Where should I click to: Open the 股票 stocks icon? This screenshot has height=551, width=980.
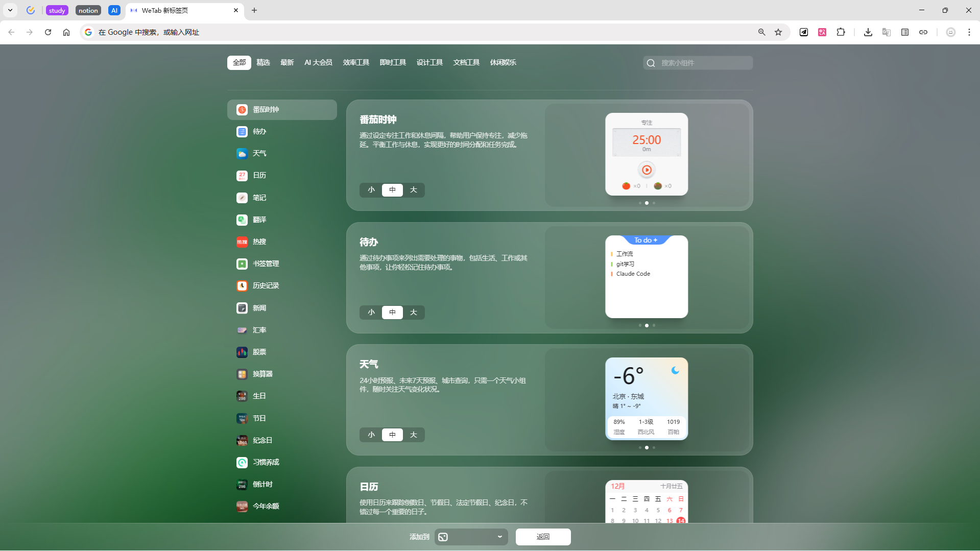242,352
